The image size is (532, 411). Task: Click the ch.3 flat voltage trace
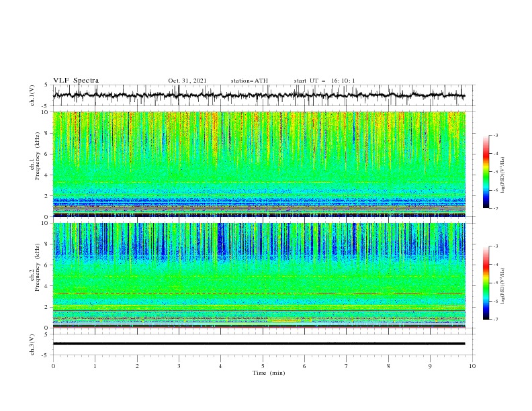point(259,344)
